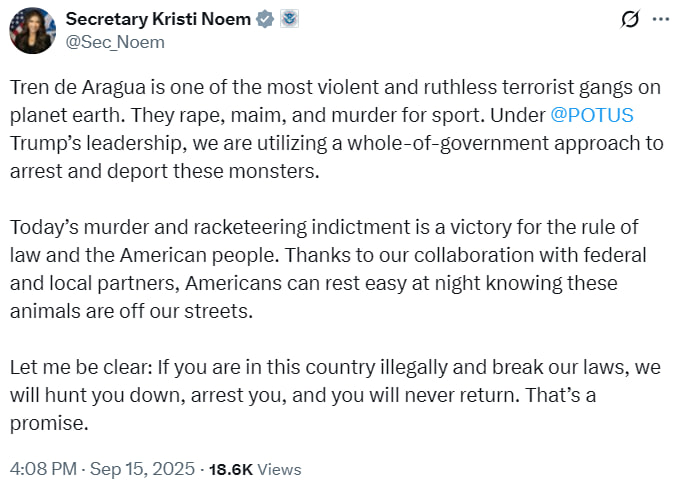Click the gray verified checkmark badge
This screenshot has height=492, width=675.
point(265,19)
